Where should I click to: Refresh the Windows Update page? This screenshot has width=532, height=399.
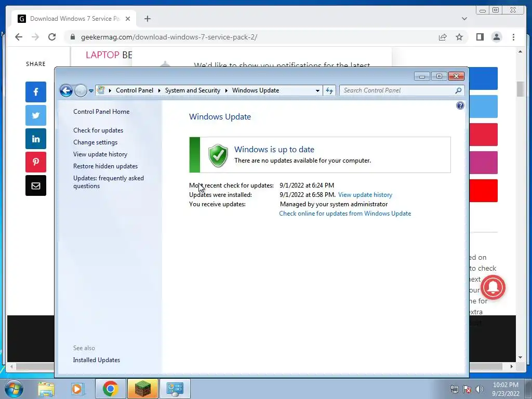329,90
